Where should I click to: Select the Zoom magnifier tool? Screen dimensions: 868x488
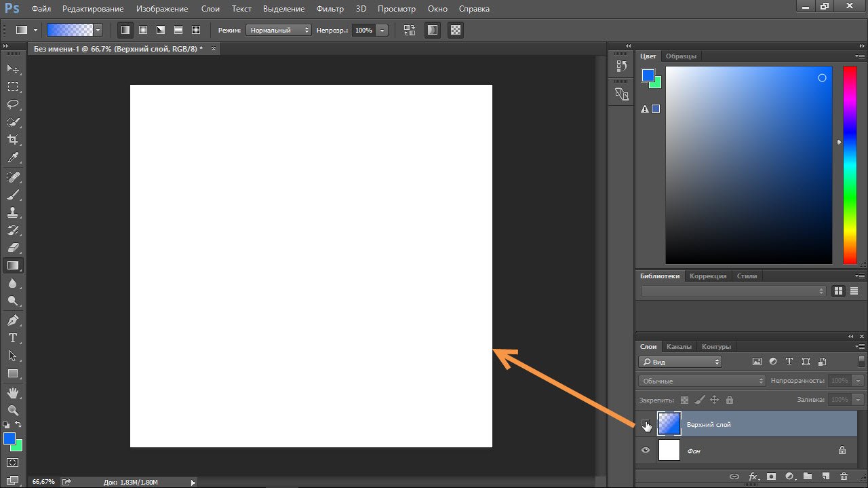click(x=13, y=410)
